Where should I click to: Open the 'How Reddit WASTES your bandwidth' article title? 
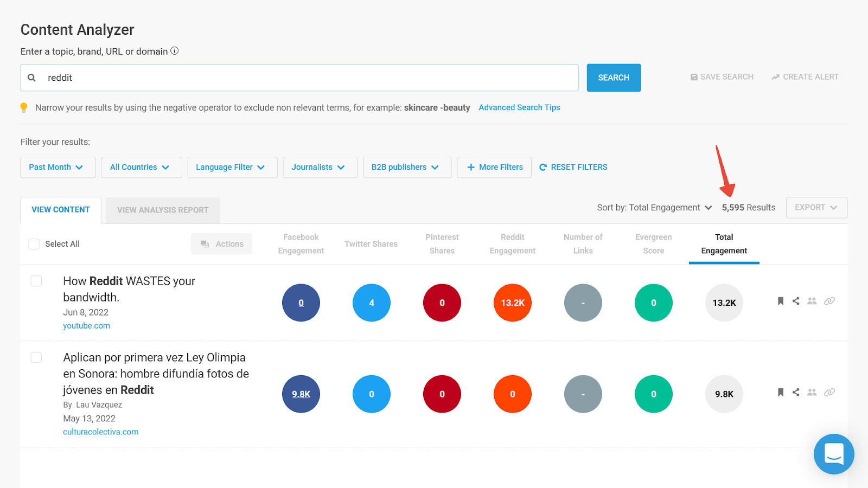tap(129, 289)
